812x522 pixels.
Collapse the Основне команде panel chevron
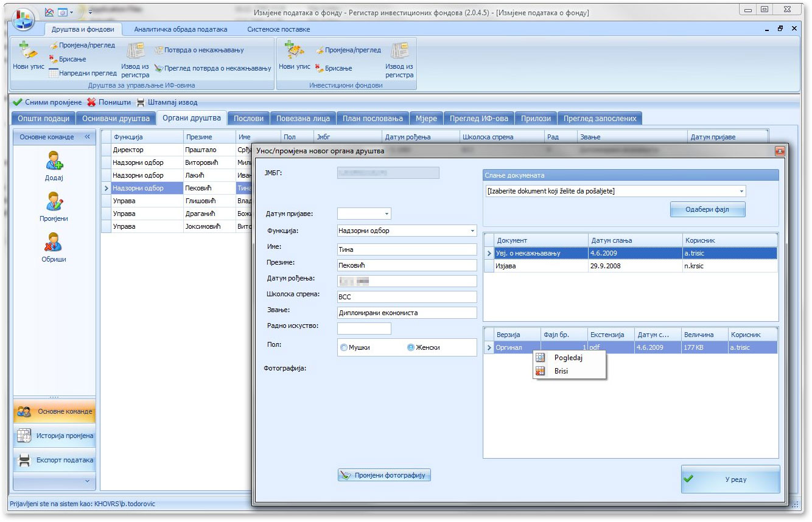point(86,137)
